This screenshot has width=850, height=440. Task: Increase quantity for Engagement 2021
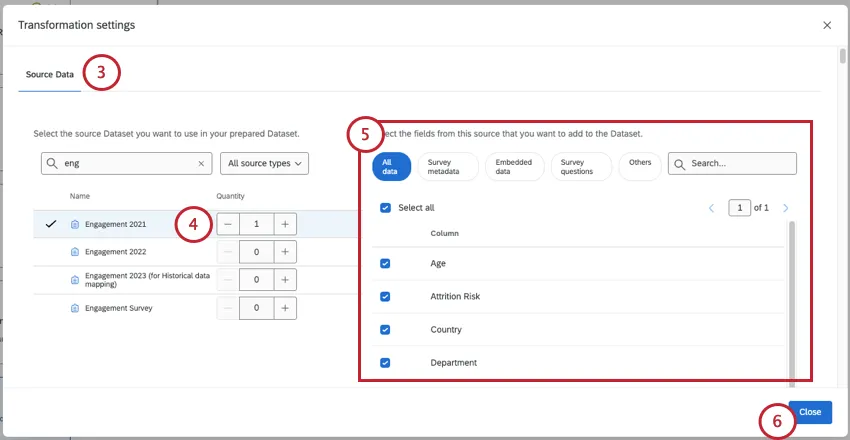tap(285, 224)
